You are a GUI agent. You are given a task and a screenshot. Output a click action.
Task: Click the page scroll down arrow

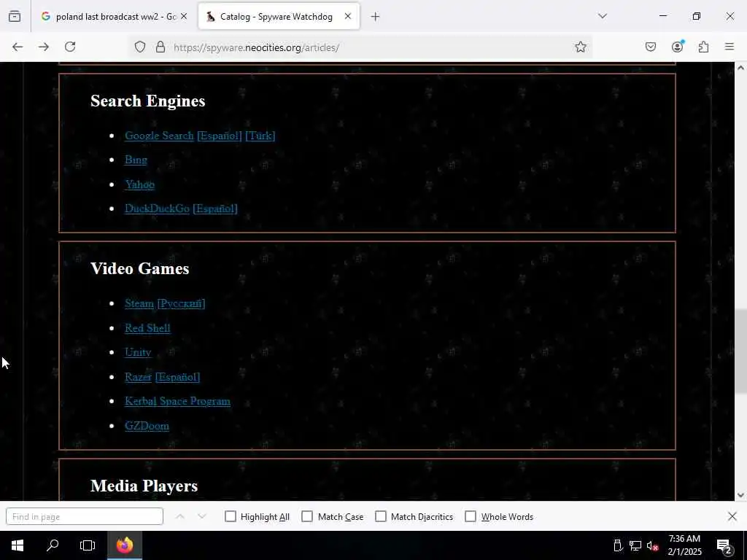pos(740,495)
